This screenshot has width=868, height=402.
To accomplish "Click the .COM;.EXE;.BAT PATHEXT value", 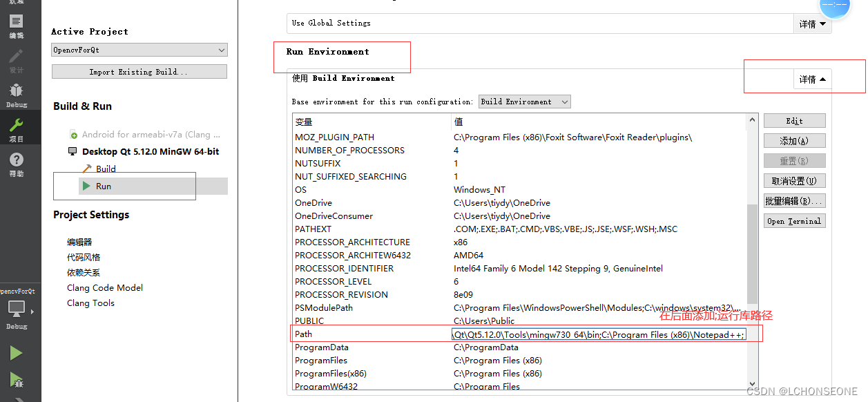I will click(x=566, y=229).
